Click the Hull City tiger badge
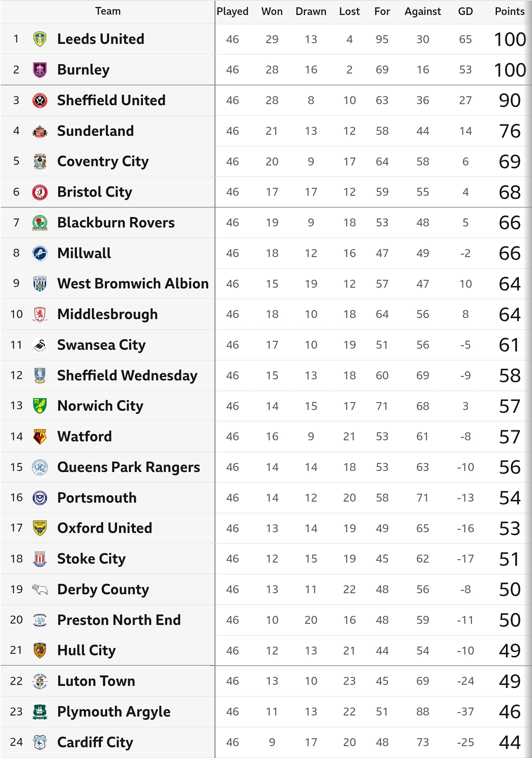Screen dimensions: 532x758 pos(40,650)
